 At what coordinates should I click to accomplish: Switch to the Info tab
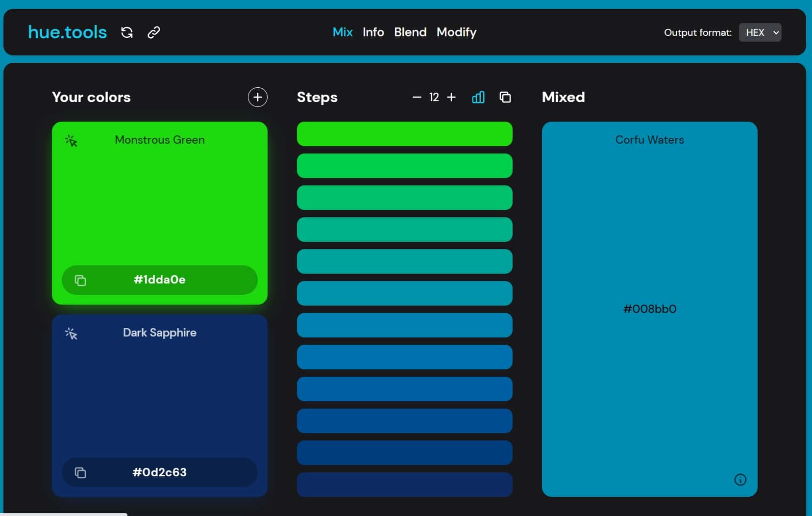tap(373, 32)
